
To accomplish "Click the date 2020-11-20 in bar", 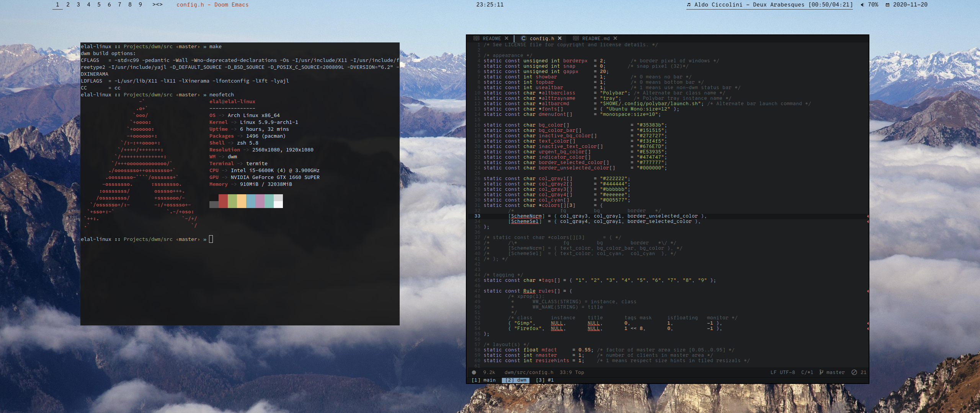I will tap(910, 5).
